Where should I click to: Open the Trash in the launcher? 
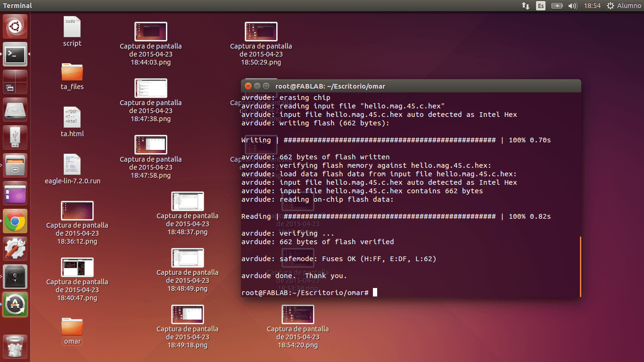[15, 347]
